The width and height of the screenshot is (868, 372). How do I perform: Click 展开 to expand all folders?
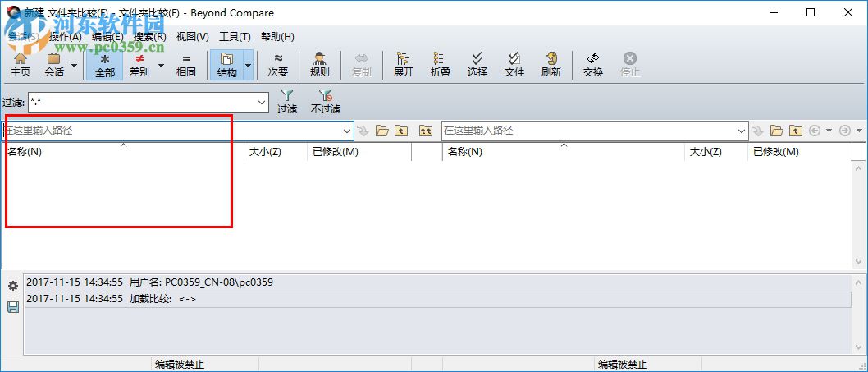(404, 65)
